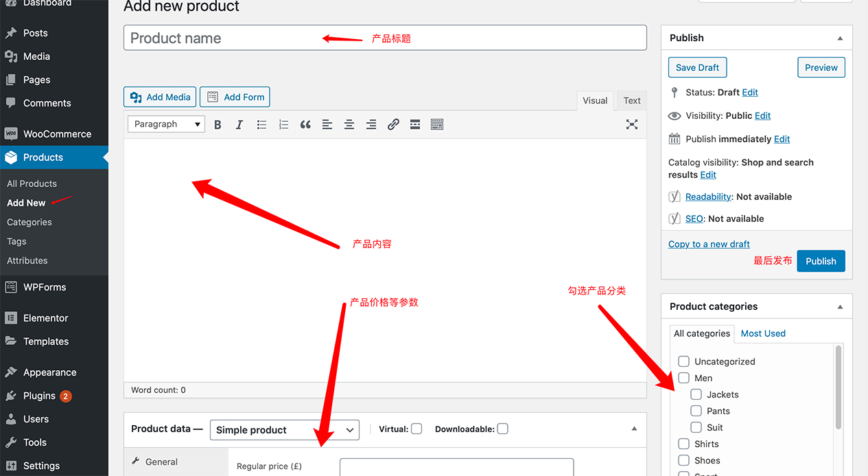Image resolution: width=868 pixels, height=476 pixels.
Task: Edit the Public visibility
Action: click(x=762, y=115)
